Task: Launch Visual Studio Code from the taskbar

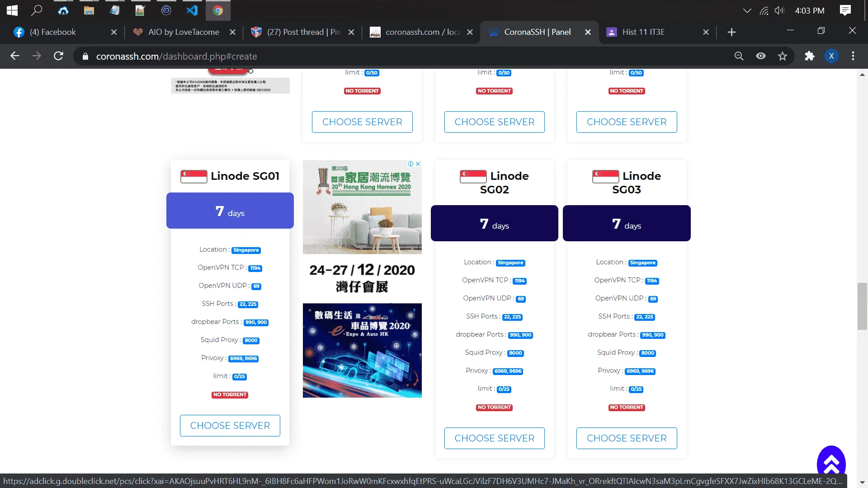Action: pos(192,10)
